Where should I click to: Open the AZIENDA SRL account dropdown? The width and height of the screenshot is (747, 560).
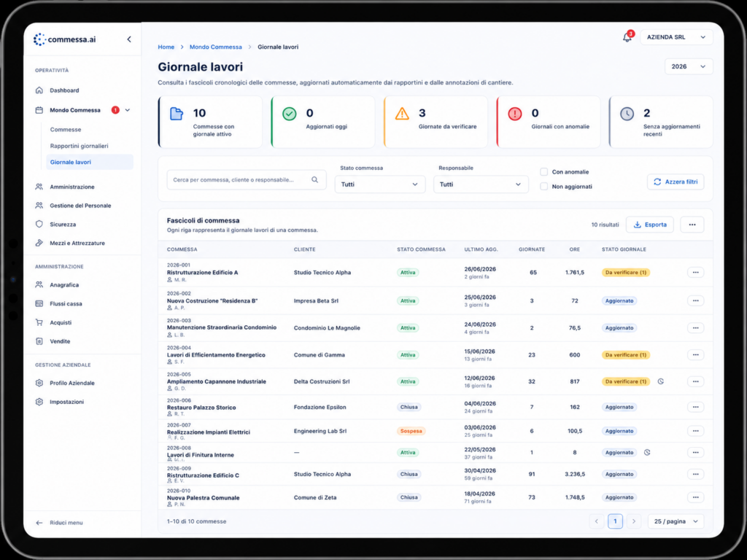pos(676,37)
